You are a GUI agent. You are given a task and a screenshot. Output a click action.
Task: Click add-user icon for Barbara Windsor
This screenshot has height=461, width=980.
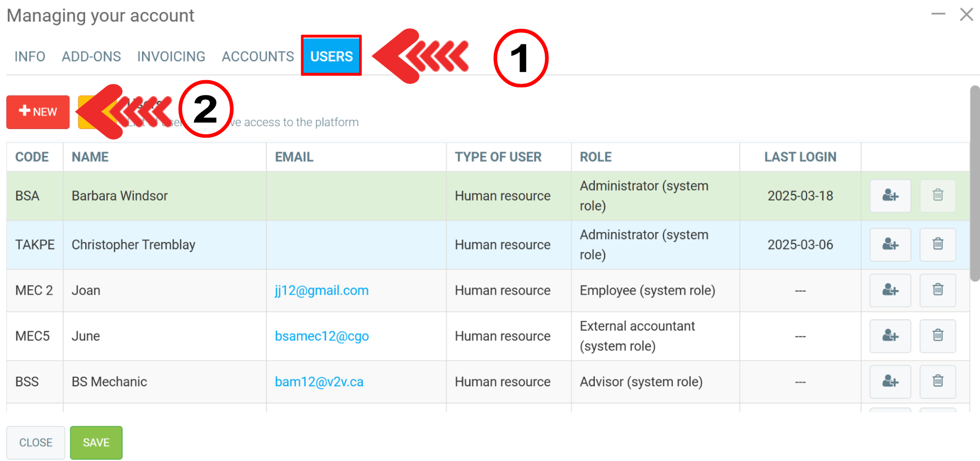coord(890,196)
